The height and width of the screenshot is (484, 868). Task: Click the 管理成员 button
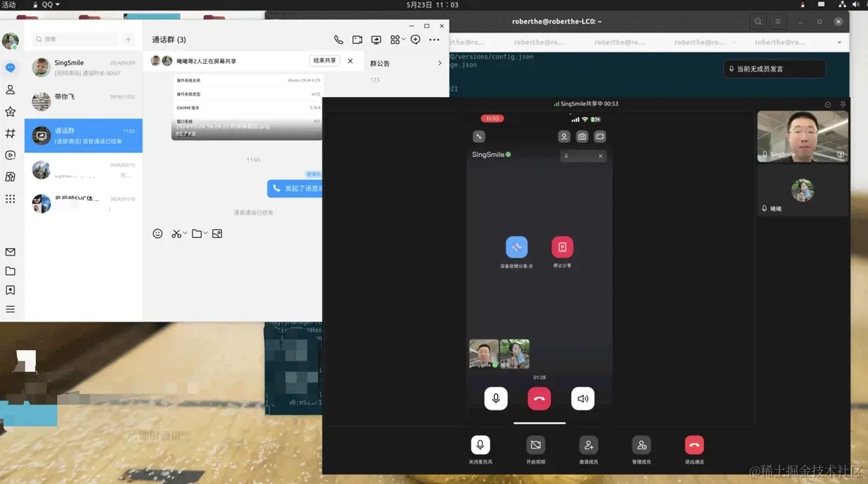click(641, 445)
